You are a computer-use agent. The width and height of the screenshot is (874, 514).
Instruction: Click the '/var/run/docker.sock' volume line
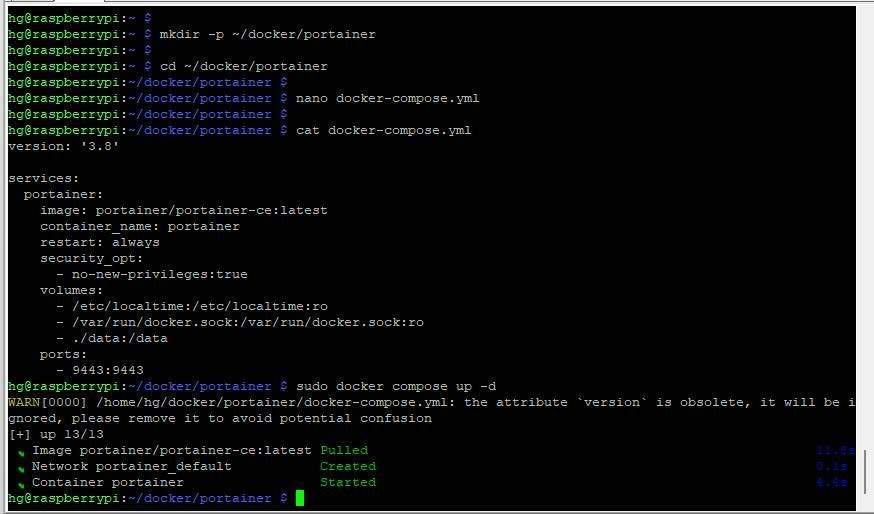(x=240, y=323)
